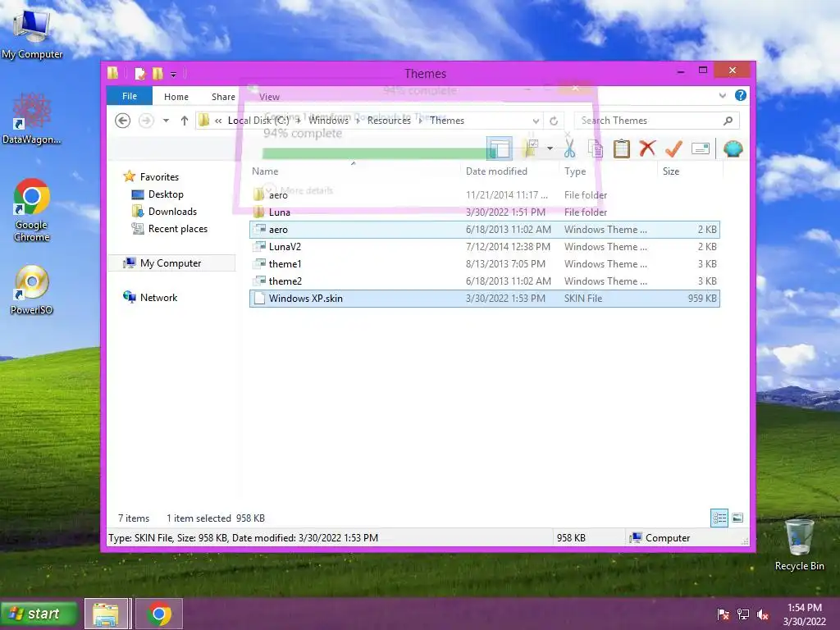Open the start menu
Screen dimensions: 840x630
click(39, 614)
